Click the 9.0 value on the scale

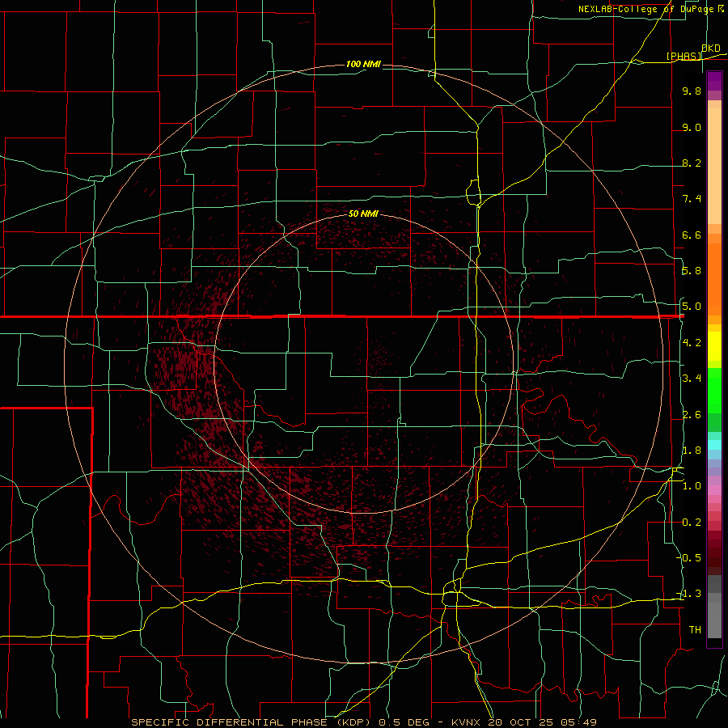692,127
